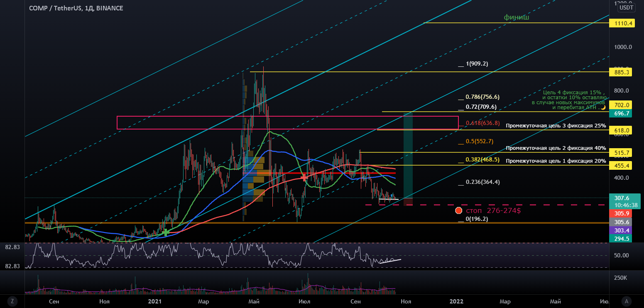Select the стоп 276-274$ label
Screen dimensions: 644x308
(x=493, y=211)
